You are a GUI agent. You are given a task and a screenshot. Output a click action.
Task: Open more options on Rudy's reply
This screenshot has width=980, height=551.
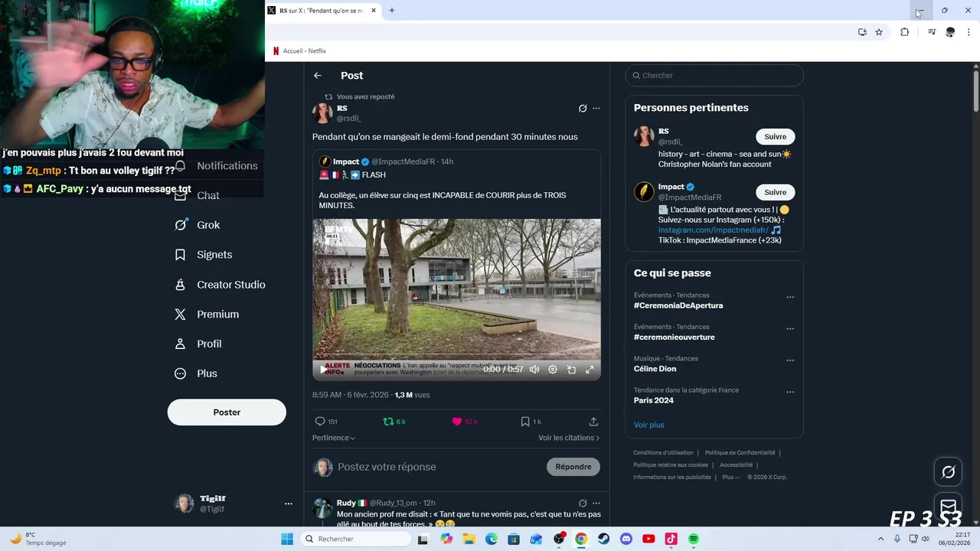(596, 503)
